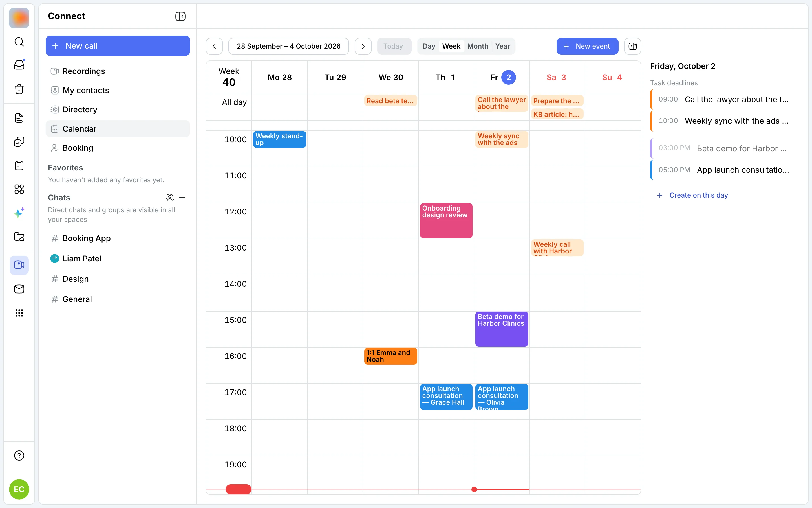
Task: Open the Liam Patel chat
Action: click(118, 258)
